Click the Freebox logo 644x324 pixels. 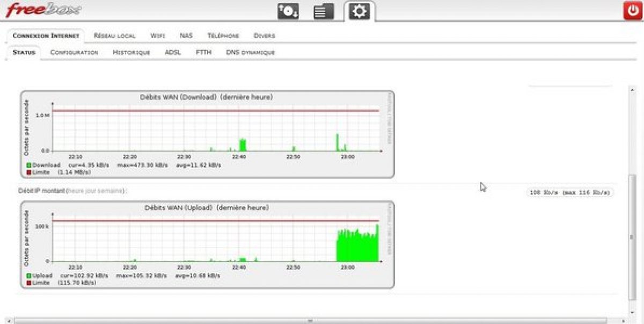point(44,10)
